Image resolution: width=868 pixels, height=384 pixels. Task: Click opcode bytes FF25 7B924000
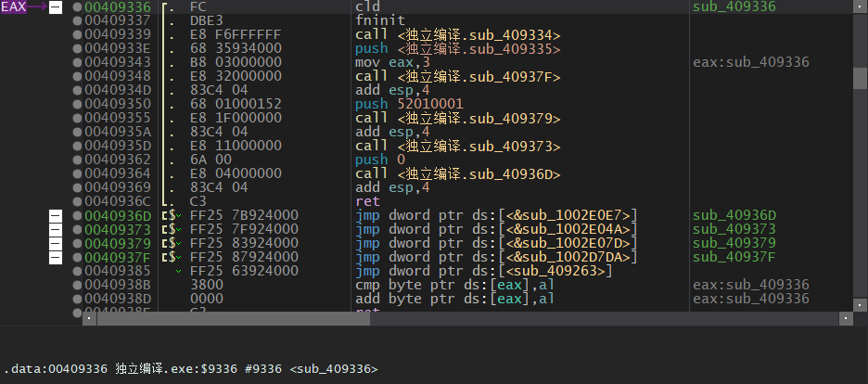click(x=244, y=215)
